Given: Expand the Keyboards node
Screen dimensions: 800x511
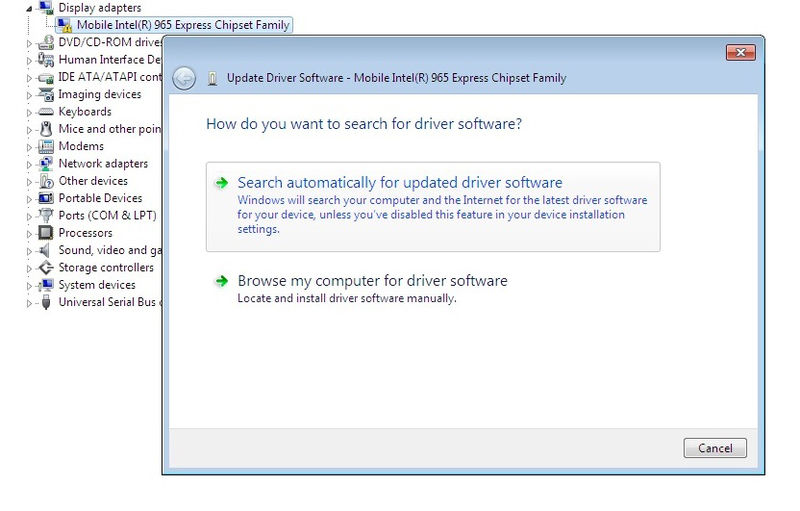Looking at the screenshot, I should 29,113.
